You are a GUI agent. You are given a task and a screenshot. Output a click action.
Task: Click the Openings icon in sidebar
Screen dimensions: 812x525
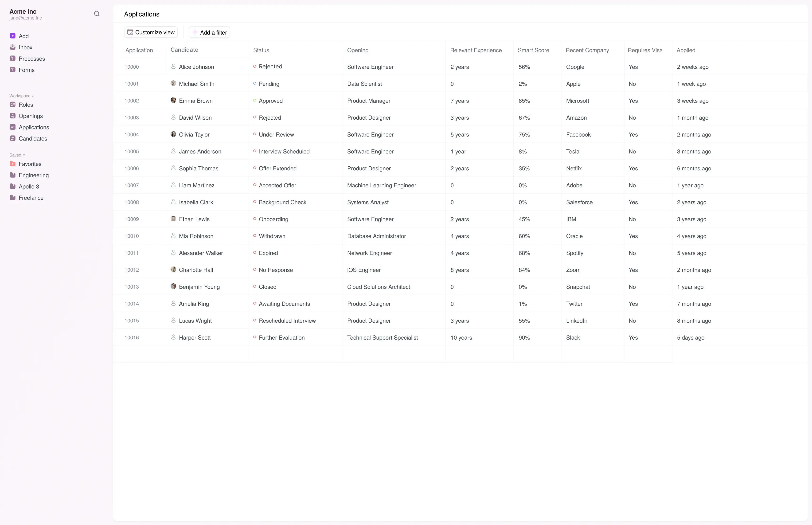click(13, 116)
